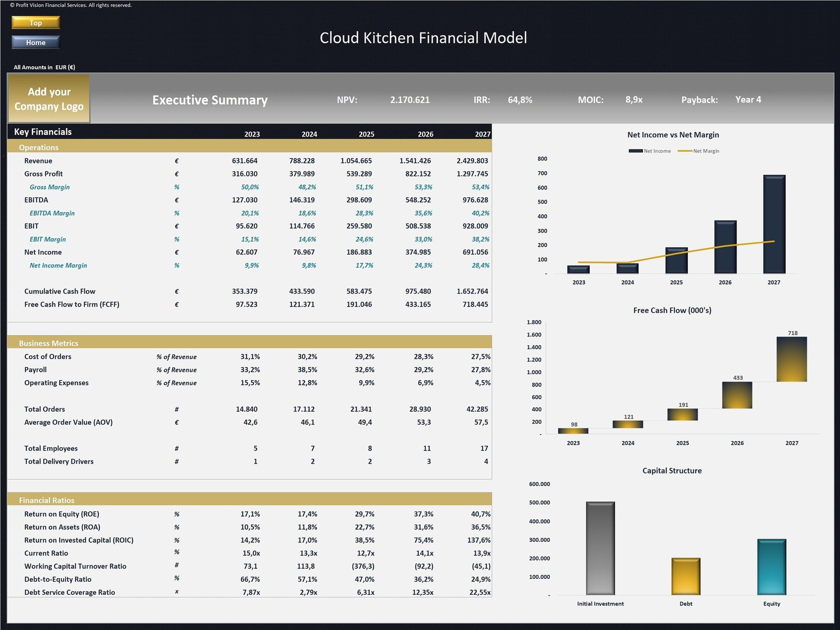The height and width of the screenshot is (630, 840).
Task: Select the Add your Company Logo placeholder
Action: [x=49, y=99]
